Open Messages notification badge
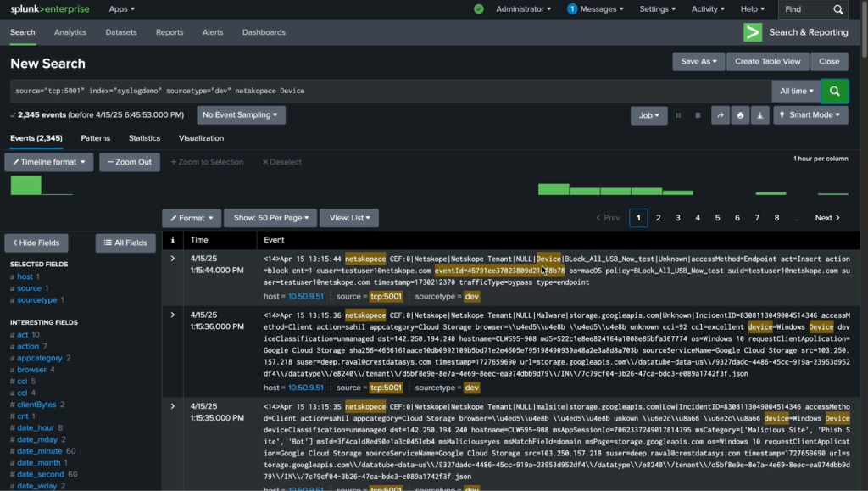The image size is (868, 491). click(x=572, y=8)
